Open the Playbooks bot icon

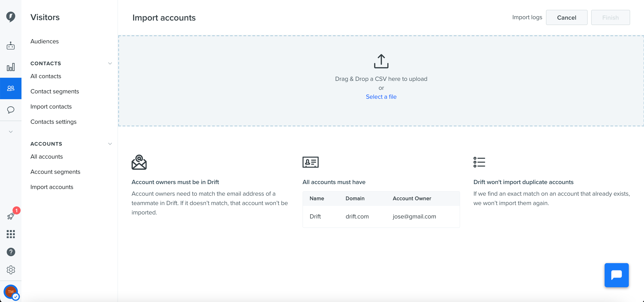(x=11, y=46)
